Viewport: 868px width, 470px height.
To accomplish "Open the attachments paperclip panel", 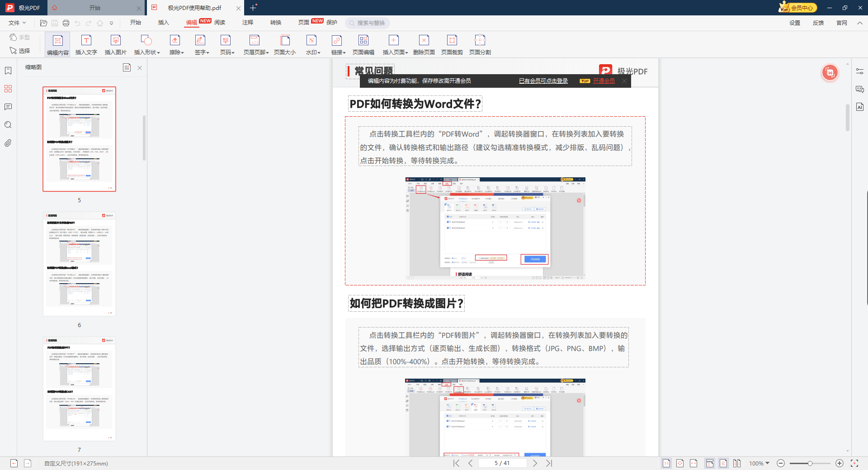I will (8, 143).
